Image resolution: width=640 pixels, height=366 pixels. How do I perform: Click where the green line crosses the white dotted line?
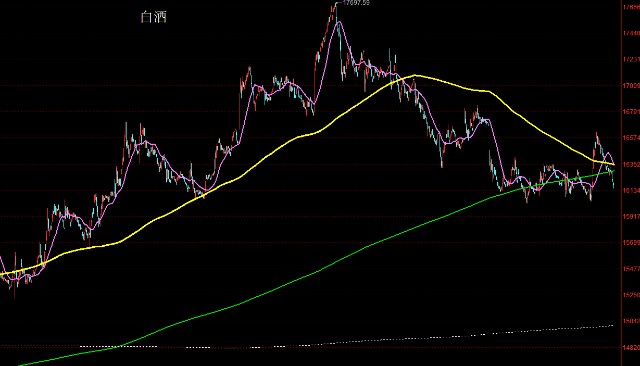click(119, 347)
